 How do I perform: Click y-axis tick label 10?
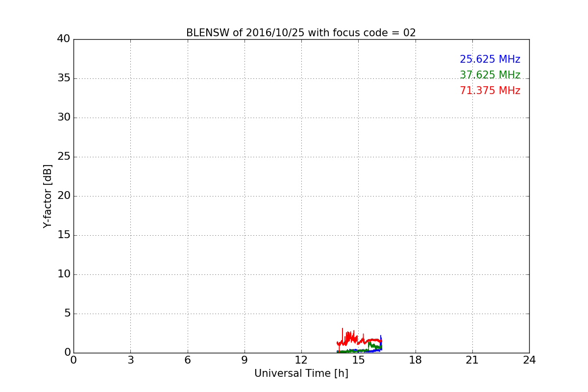point(64,274)
